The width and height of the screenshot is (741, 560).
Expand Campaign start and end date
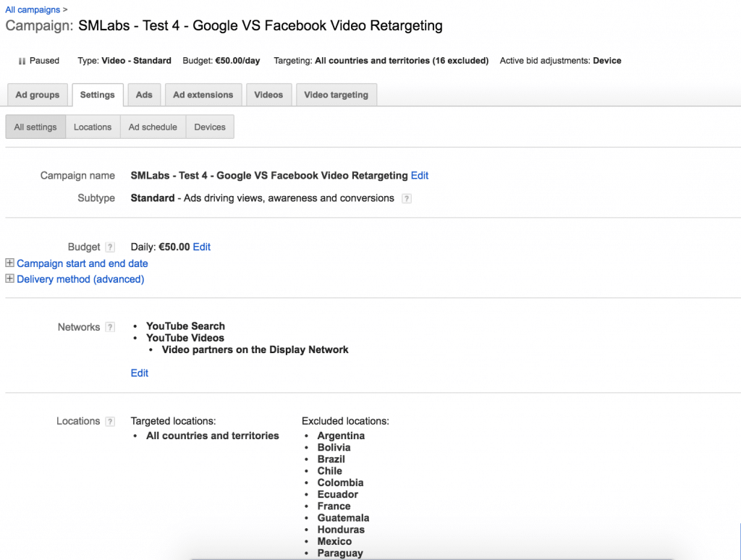[x=9, y=263]
